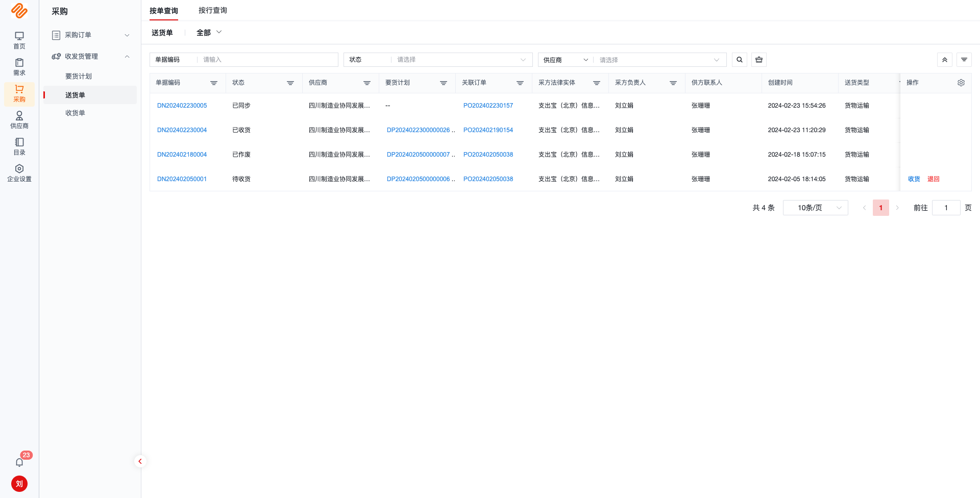Screen dimensions: 980x498
Task: Filter the 供应商 column header
Action: click(x=367, y=83)
